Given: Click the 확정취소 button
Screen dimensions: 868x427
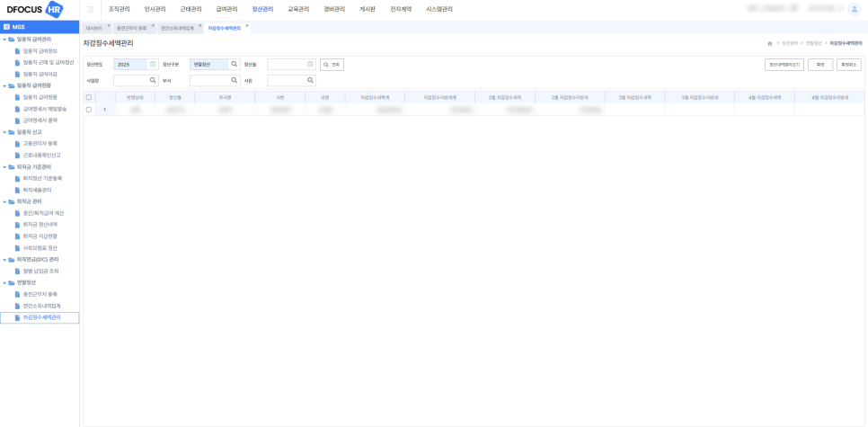Looking at the screenshot, I should pyautogui.click(x=849, y=64).
